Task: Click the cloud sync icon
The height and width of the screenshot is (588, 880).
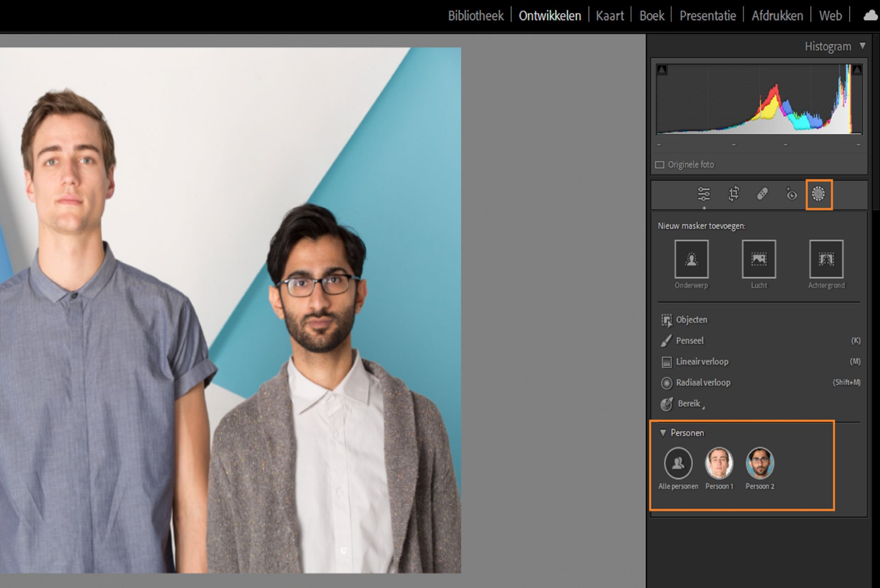Action: pos(870,16)
